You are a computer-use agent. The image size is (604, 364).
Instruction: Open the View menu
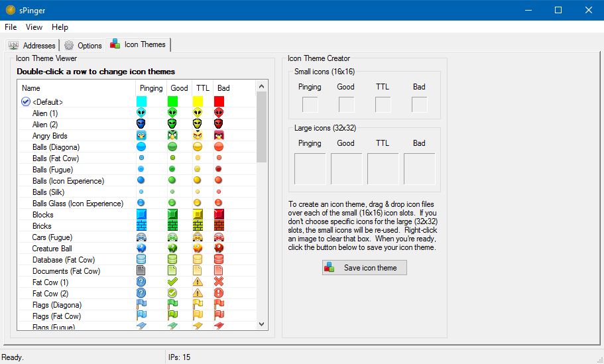coord(34,27)
